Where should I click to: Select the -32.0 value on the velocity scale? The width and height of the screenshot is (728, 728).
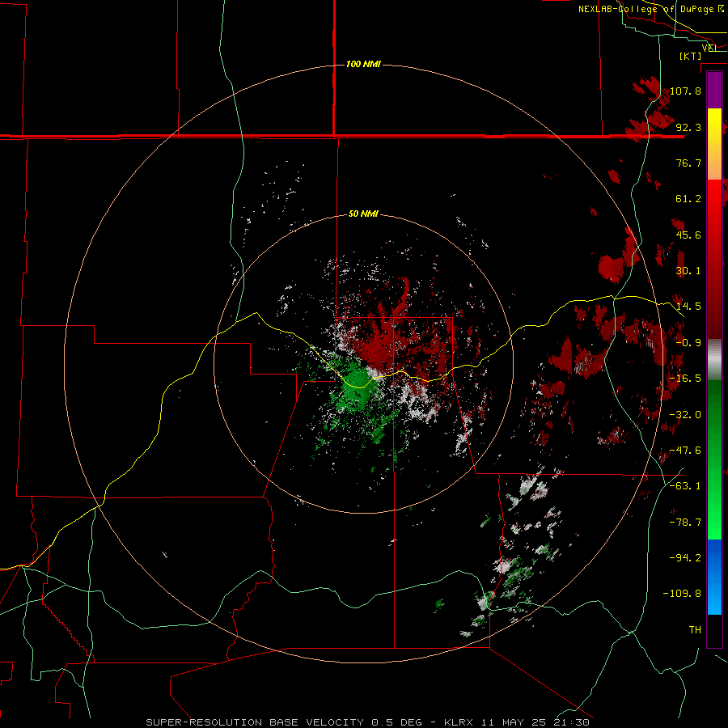tap(685, 415)
